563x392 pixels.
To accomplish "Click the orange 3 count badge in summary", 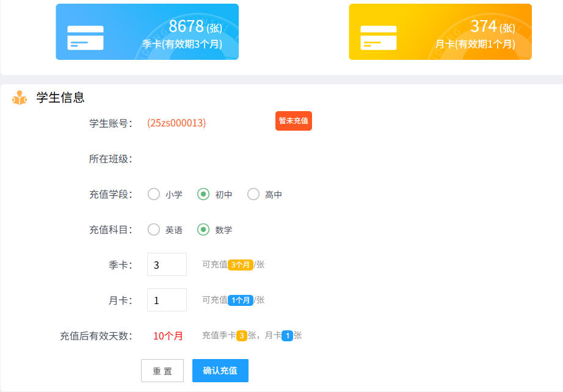I will [x=242, y=336].
